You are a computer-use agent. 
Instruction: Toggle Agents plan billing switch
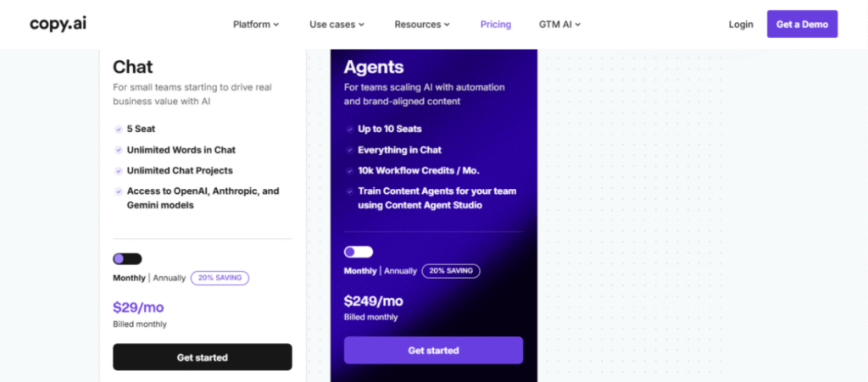tap(359, 252)
